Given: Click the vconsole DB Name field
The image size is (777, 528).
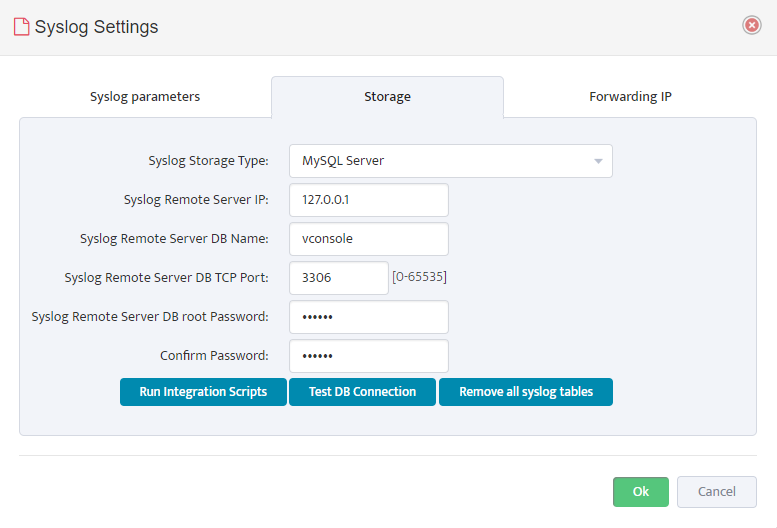Looking at the screenshot, I should [x=369, y=239].
